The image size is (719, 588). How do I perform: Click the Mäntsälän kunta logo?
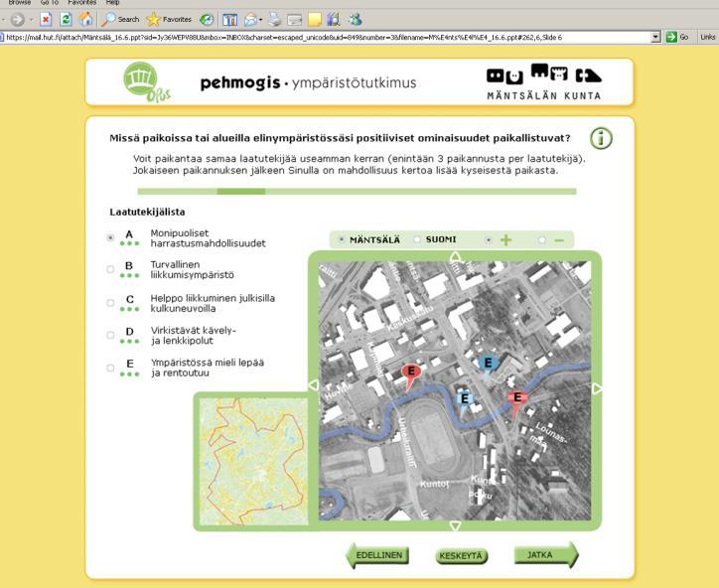click(x=544, y=81)
